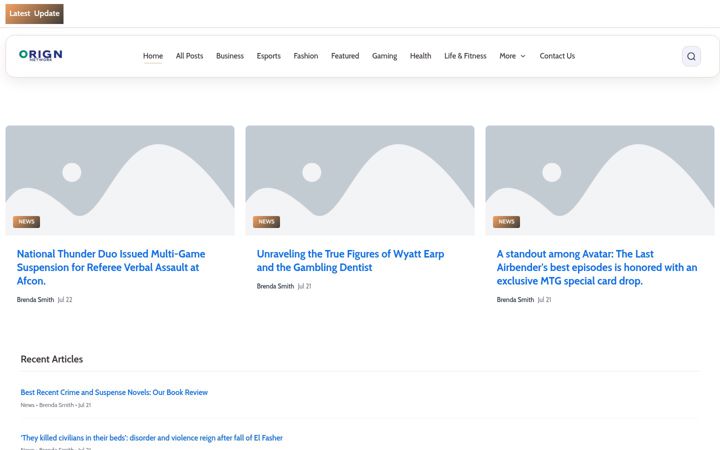Open the Contact Us page
The width and height of the screenshot is (720, 450).
(x=557, y=56)
